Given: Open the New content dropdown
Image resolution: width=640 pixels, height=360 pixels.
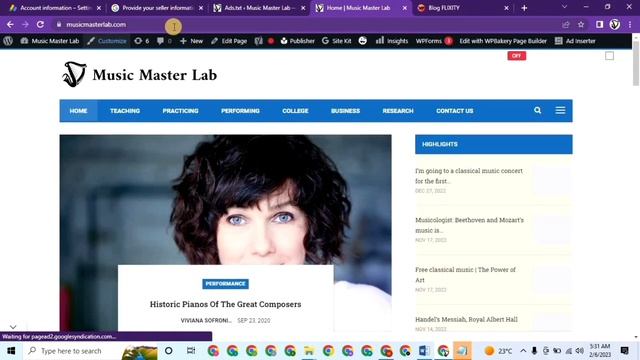Looking at the screenshot, I should click(x=191, y=41).
